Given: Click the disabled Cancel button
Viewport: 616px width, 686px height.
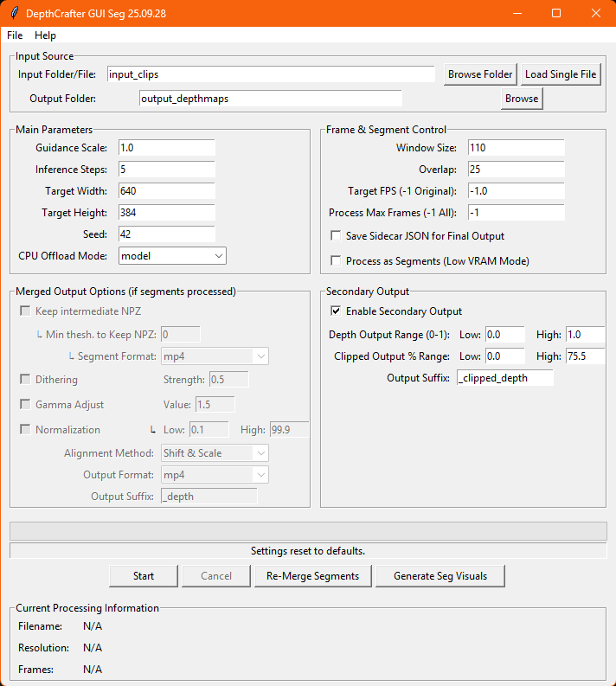Looking at the screenshot, I should 216,576.
